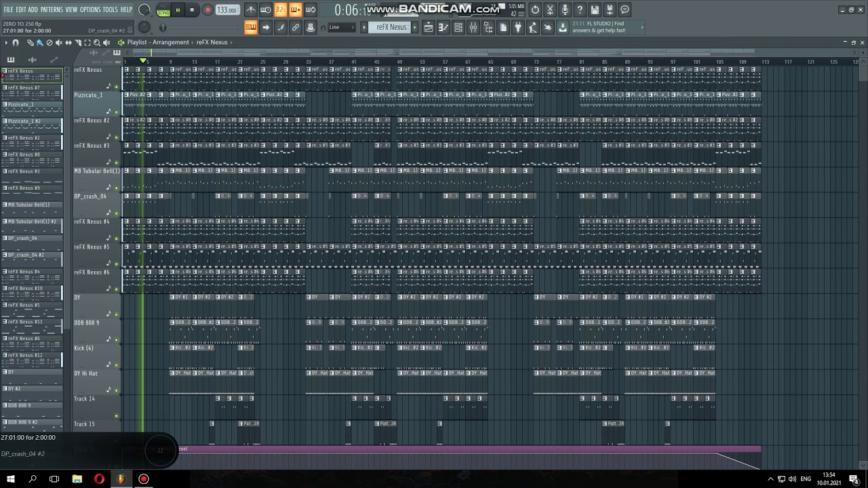Toggle auto-scrolling arrow button
The height and width of the screenshot is (488, 868).
(266, 27)
